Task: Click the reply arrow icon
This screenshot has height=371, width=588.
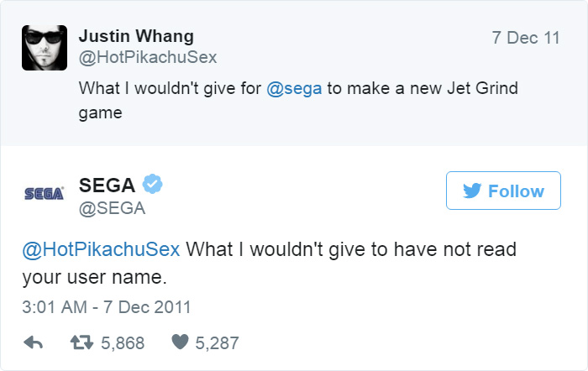Action: 34,342
